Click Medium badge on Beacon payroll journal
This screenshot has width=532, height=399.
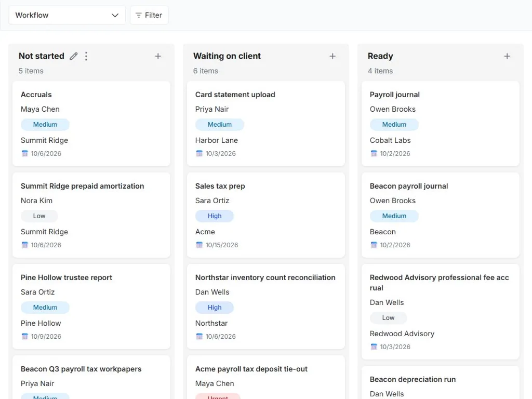point(394,216)
